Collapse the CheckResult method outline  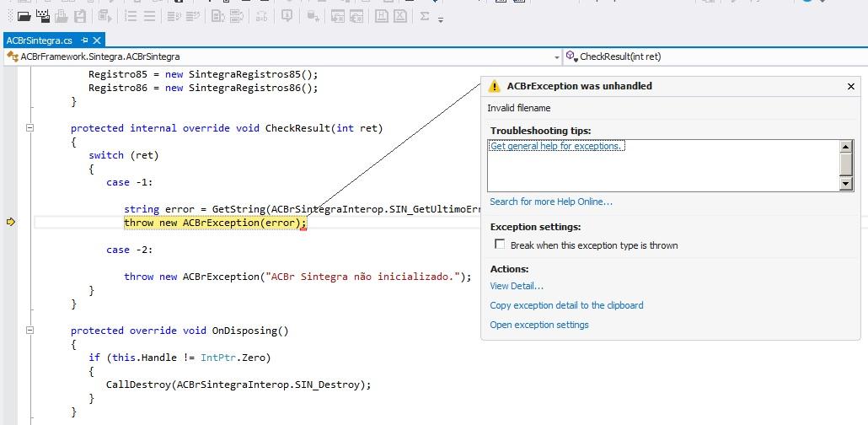point(30,128)
